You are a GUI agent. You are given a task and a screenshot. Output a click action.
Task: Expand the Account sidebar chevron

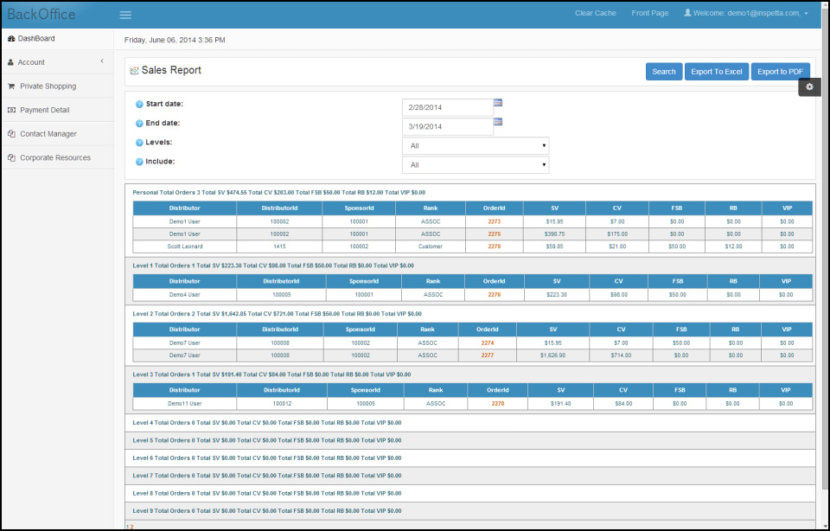[102, 61]
